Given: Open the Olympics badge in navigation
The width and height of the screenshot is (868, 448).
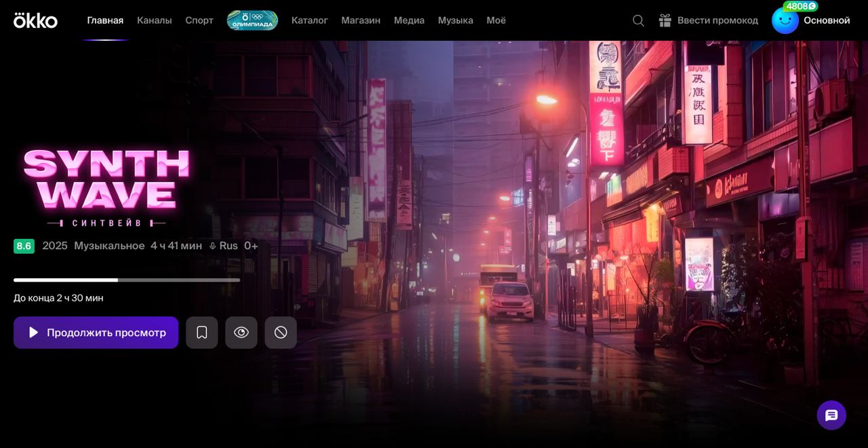Looking at the screenshot, I should (252, 20).
